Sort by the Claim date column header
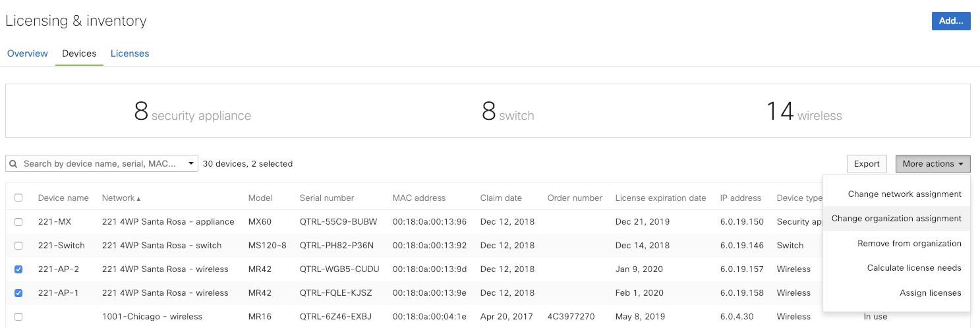The width and height of the screenshot is (980, 328). tap(501, 198)
